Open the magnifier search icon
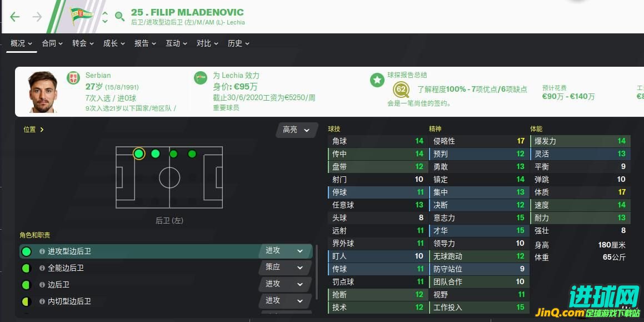 [x=119, y=17]
